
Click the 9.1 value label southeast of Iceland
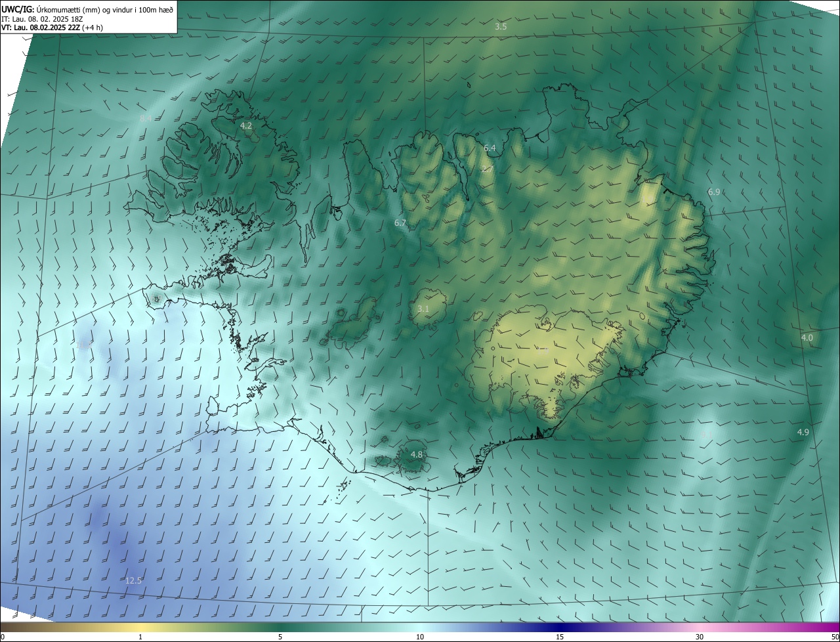pos(706,435)
